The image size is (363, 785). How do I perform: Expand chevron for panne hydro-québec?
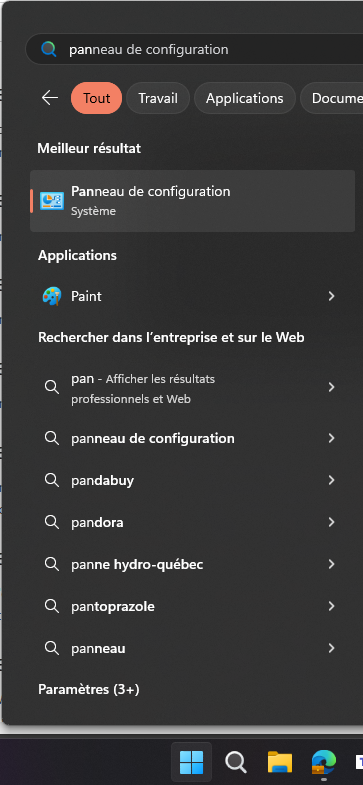tap(331, 564)
